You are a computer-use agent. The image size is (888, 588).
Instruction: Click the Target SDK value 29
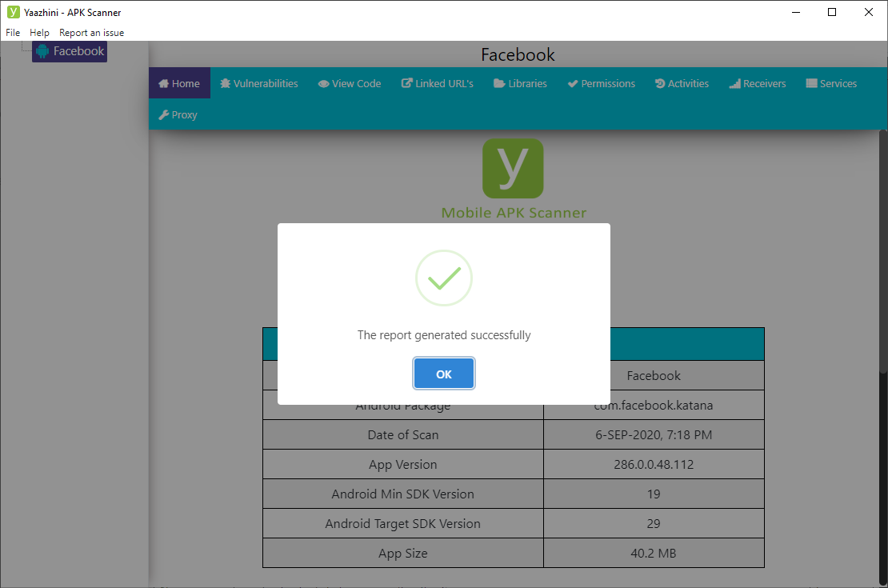(x=654, y=523)
